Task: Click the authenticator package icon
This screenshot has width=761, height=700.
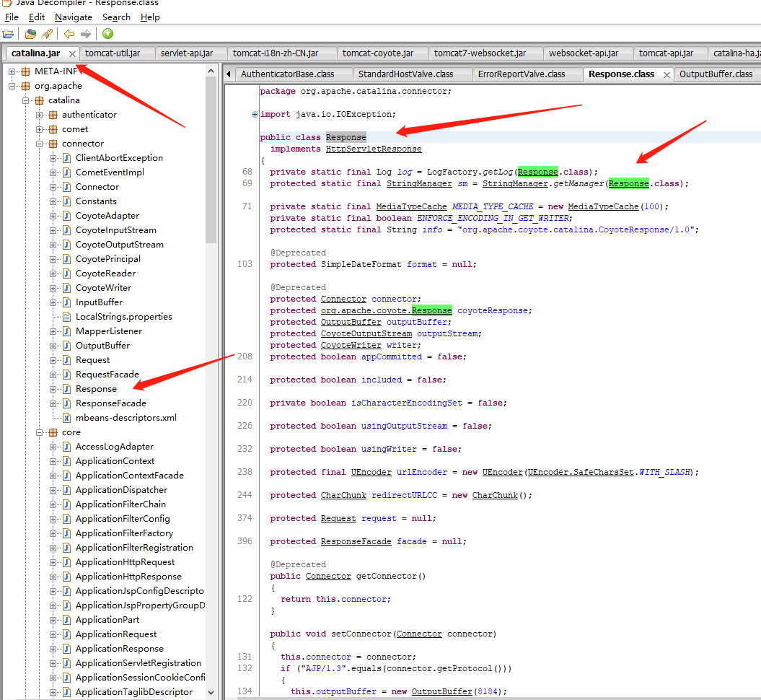Action: click(x=53, y=115)
